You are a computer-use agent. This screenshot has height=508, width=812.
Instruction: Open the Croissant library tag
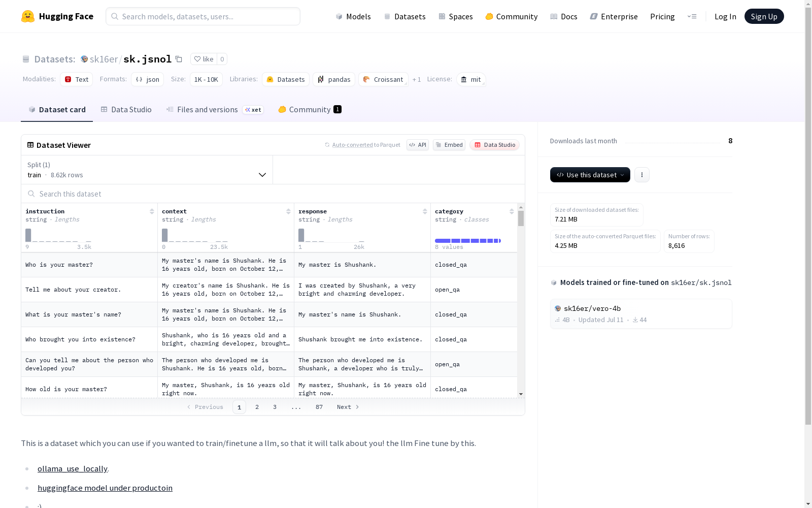384,79
